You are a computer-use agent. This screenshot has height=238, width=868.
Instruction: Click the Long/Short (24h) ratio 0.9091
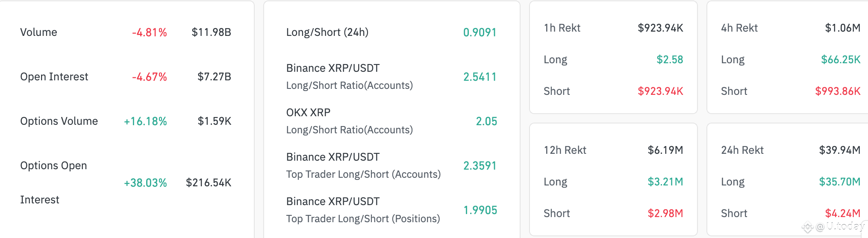pos(480,32)
